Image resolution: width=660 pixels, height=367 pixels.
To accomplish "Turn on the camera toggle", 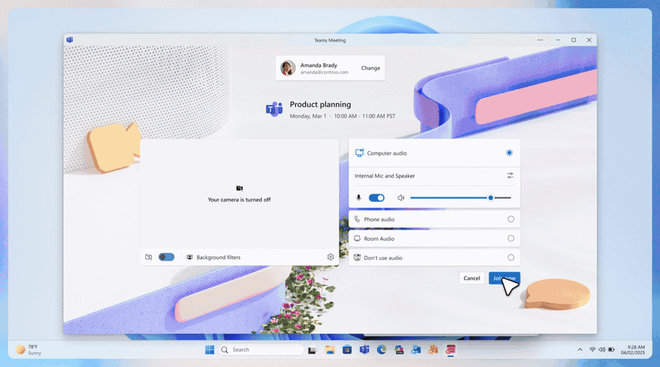I will click(x=166, y=257).
